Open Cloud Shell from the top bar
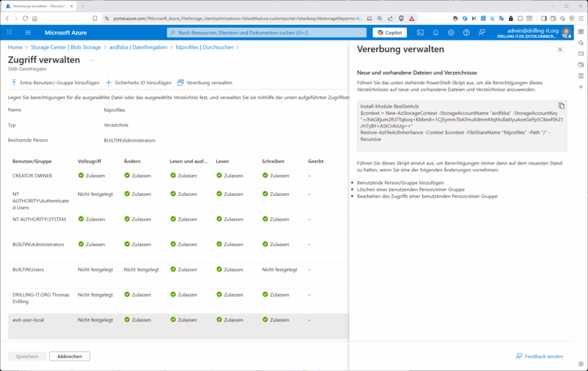Screen dimensions: 588x371 tap(420, 32)
